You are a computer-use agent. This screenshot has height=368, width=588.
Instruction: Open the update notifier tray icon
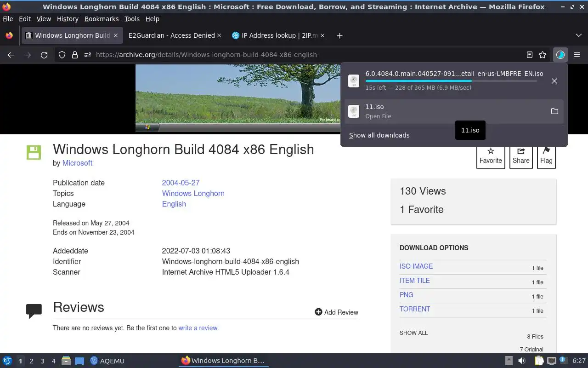(x=564, y=360)
